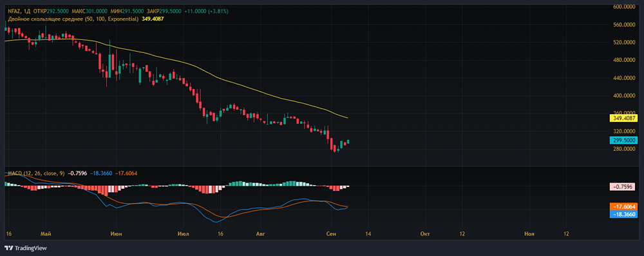This screenshot has height=256, width=644.
Task: Click the blue -18.3660 MACD axis label
Action: click(x=624, y=215)
